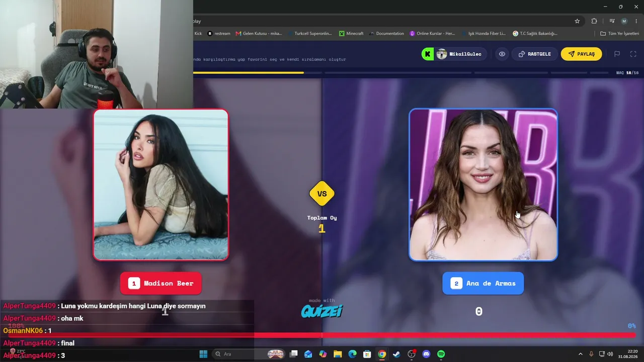Open the Gelen Kutusu Gmail bookmark
The height and width of the screenshot is (362, 644).
pos(259,34)
